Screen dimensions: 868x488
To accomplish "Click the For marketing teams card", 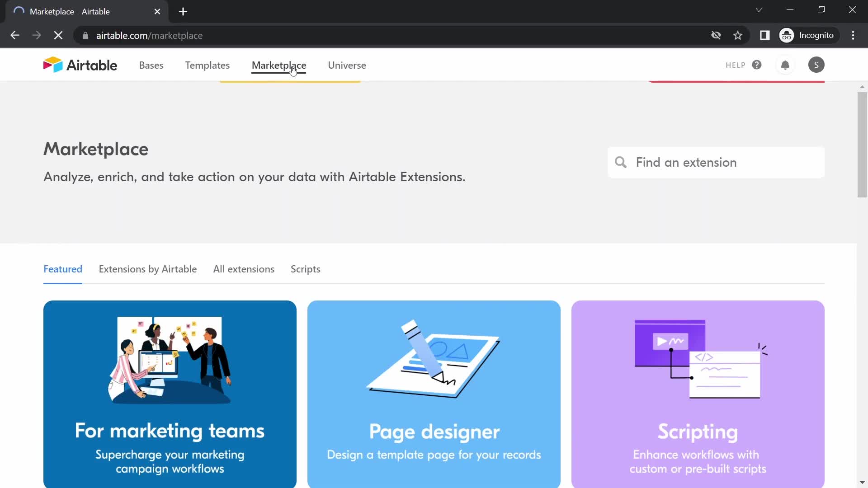I will pos(170,394).
